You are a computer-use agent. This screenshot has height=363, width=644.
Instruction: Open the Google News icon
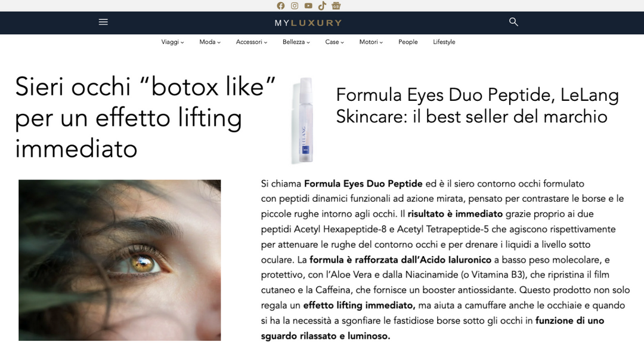[x=336, y=6]
